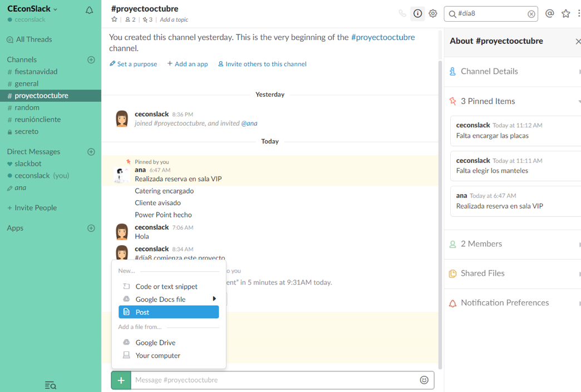Screen dimensions: 581x392
Task: Click ana's avatar on pinned message
Action: [x=122, y=175]
